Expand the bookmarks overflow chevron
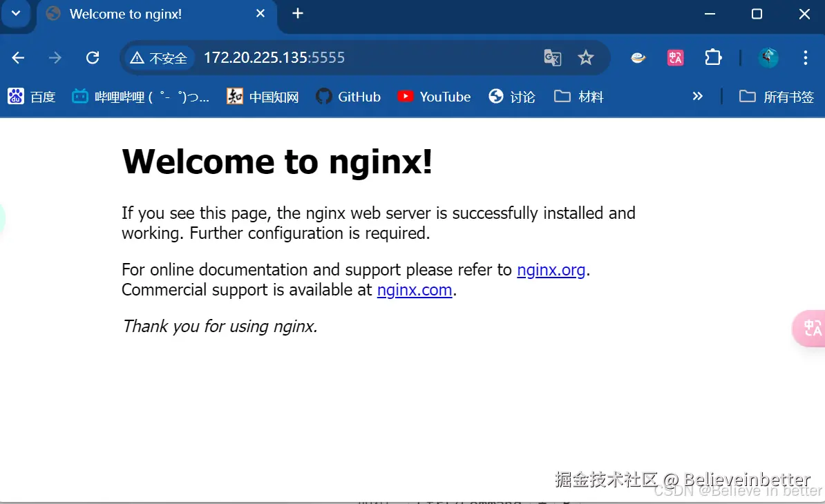825x504 pixels. [x=698, y=96]
